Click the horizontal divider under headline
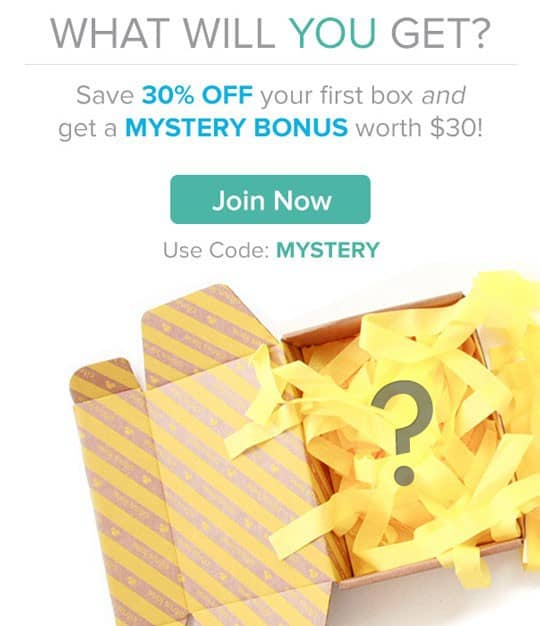The width and height of the screenshot is (540, 626). [271, 64]
